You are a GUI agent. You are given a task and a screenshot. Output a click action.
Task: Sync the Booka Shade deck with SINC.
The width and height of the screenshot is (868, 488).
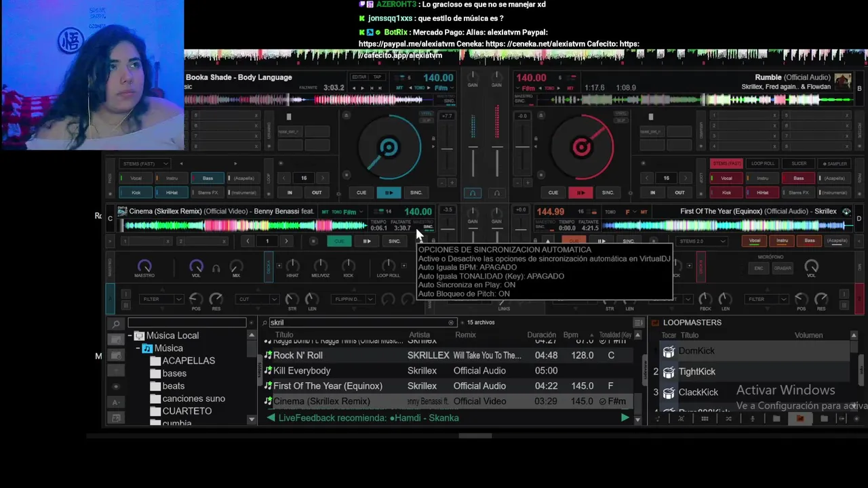416,192
